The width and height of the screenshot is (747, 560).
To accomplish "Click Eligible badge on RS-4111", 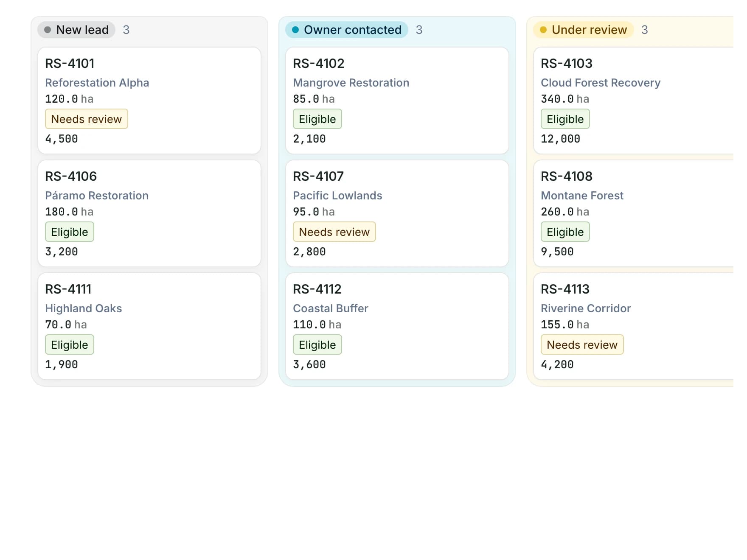I will click(x=70, y=345).
